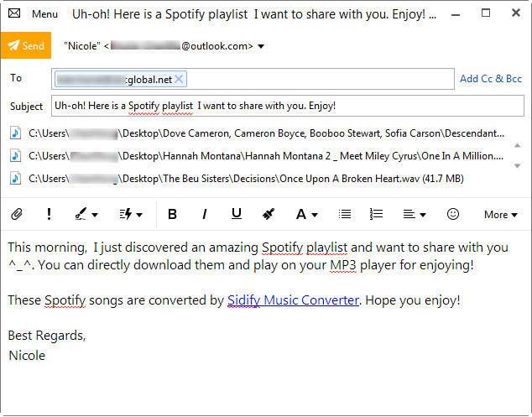
Task: Open the Sidify Music Converter link
Action: point(293,300)
